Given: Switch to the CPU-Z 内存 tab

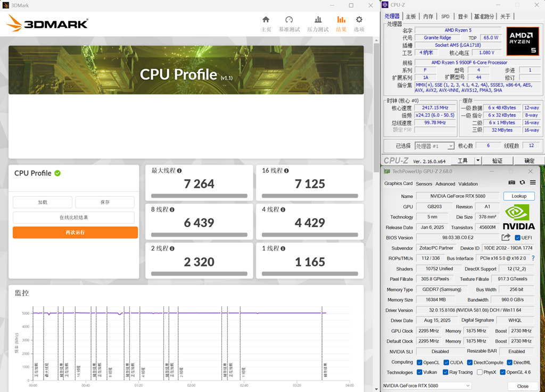Looking at the screenshot, I should click(428, 16).
